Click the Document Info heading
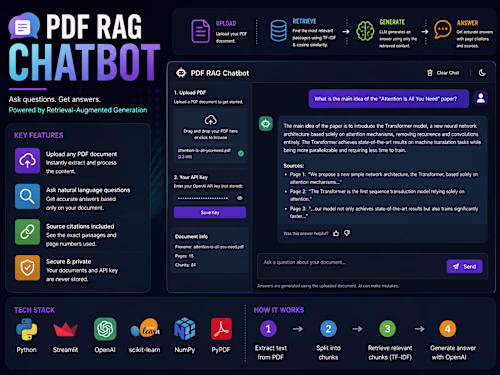This screenshot has width=500, height=375. pyautogui.click(x=191, y=237)
